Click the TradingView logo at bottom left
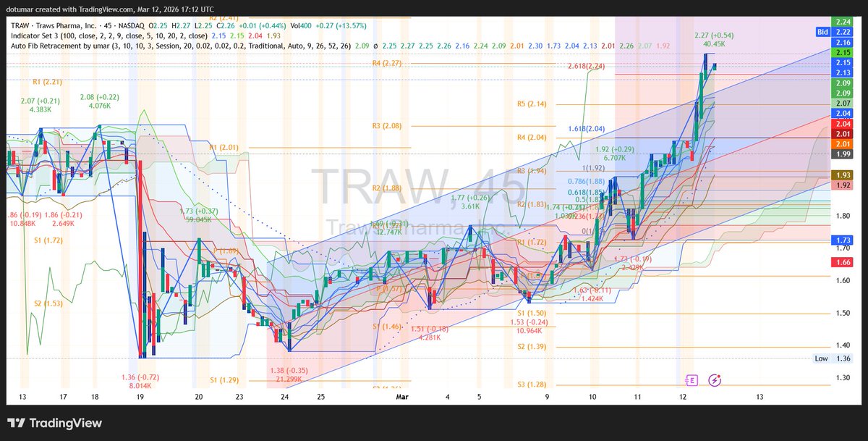The width and height of the screenshot is (868, 441). [55, 423]
